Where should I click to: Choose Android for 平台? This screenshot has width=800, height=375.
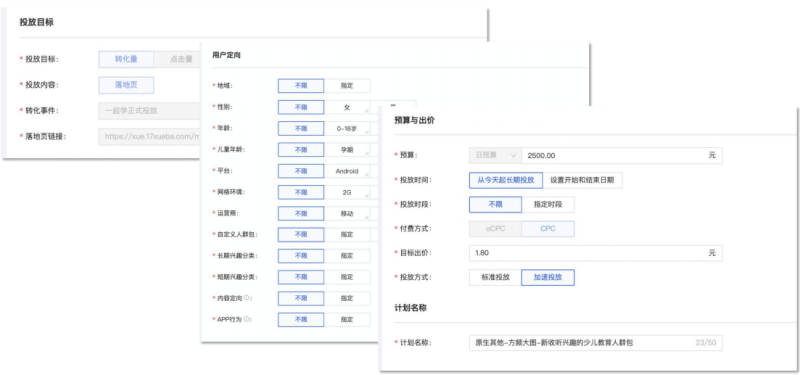click(347, 171)
